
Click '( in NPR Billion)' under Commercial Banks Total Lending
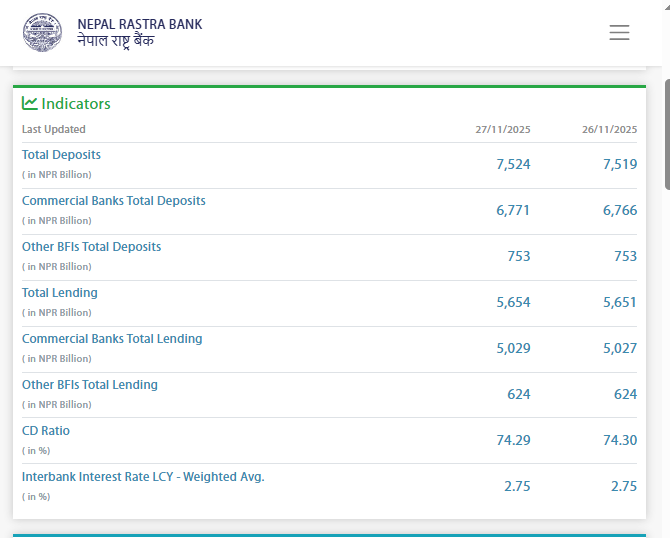pyautogui.click(x=57, y=359)
